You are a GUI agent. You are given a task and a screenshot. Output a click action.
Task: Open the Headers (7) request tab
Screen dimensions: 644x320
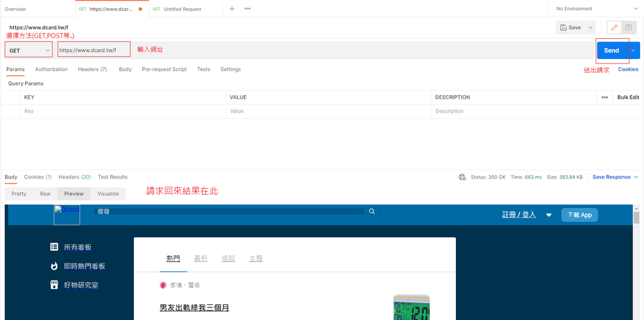pyautogui.click(x=92, y=69)
